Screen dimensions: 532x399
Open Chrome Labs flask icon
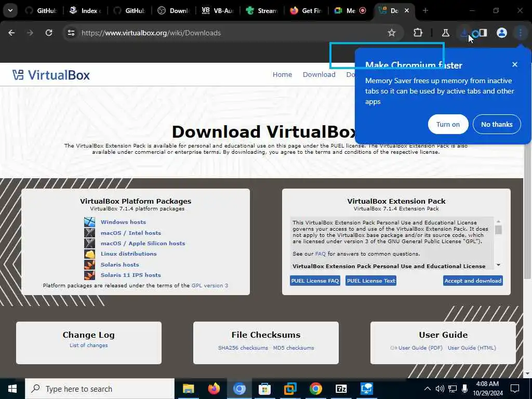[445, 33]
